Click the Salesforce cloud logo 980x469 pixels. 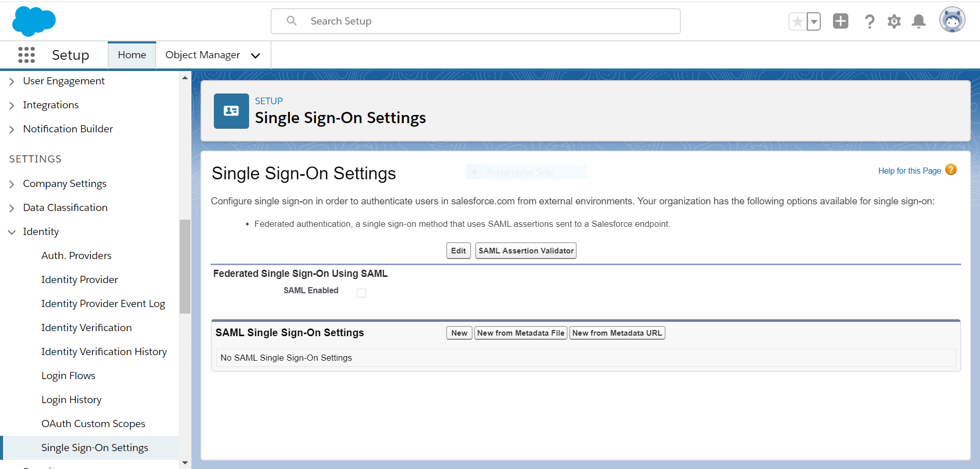(34, 21)
